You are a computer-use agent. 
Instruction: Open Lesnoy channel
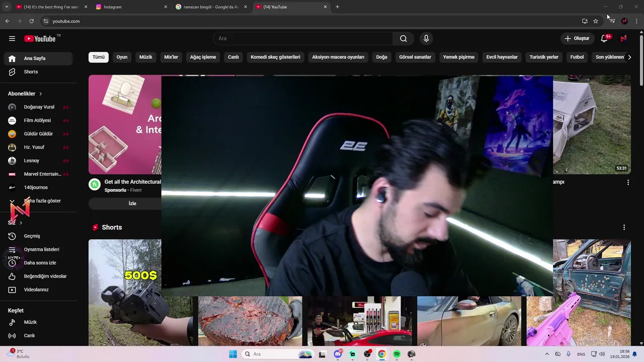point(39,161)
